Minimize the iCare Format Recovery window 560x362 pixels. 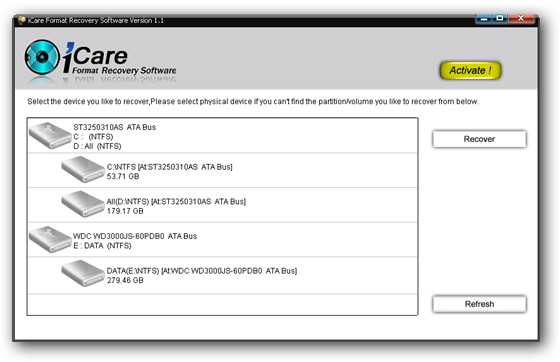(x=484, y=18)
